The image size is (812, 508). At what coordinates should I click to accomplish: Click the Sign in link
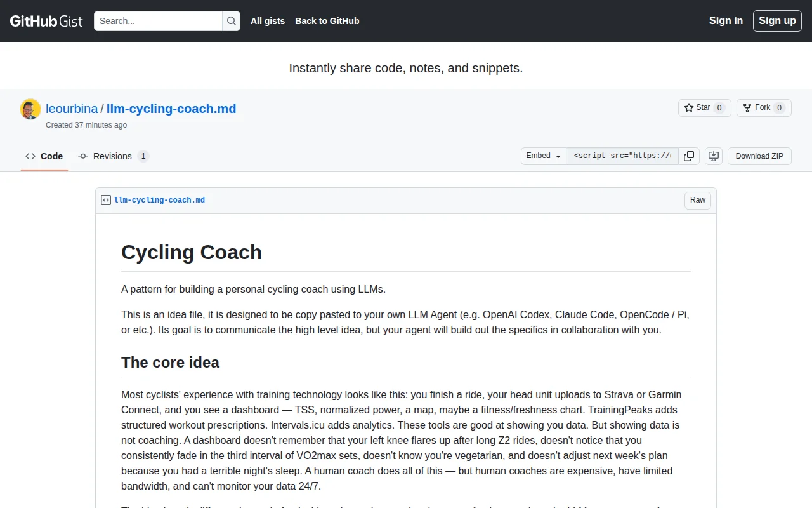(x=726, y=20)
